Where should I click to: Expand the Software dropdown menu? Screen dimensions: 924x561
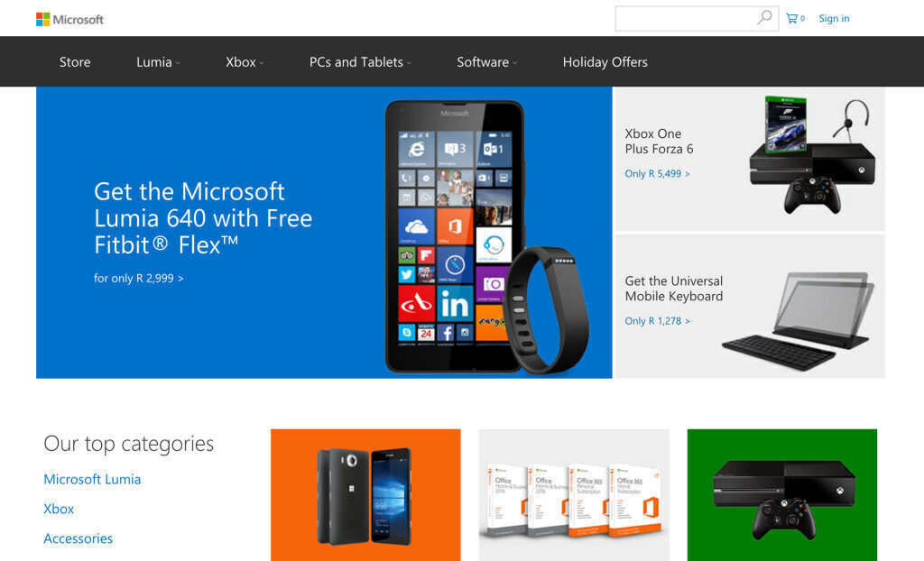486,62
